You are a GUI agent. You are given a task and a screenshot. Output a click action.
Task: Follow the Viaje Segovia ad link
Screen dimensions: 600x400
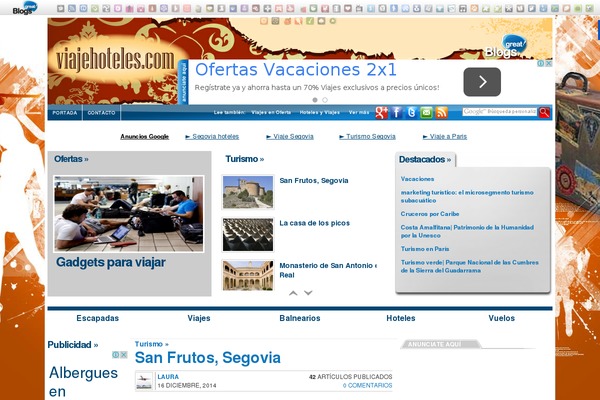(x=290, y=137)
